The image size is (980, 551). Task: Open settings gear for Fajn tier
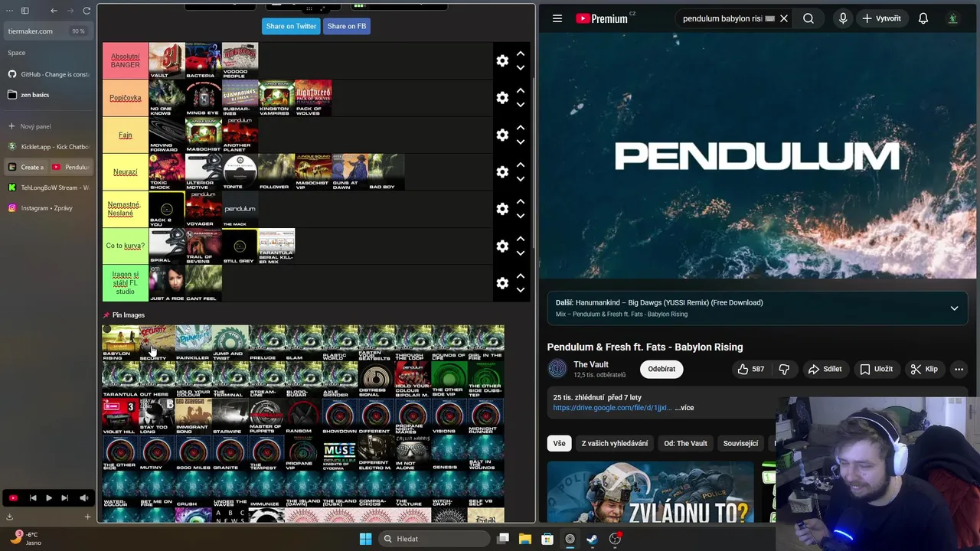(x=502, y=135)
